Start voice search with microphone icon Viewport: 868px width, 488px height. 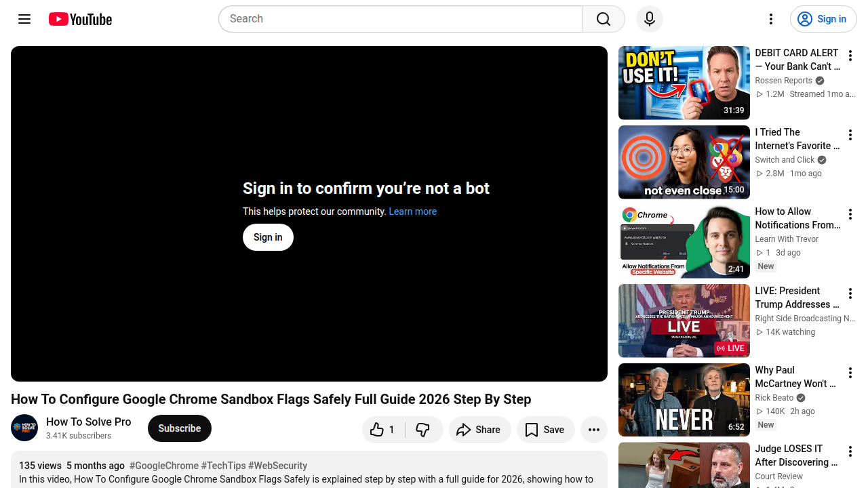click(650, 19)
